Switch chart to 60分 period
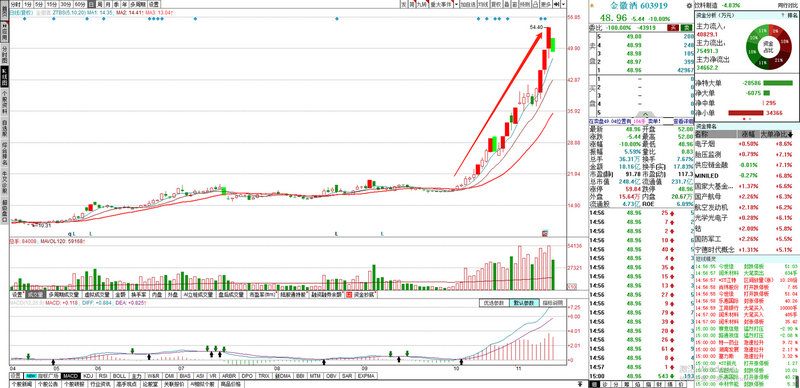 (x=81, y=4)
